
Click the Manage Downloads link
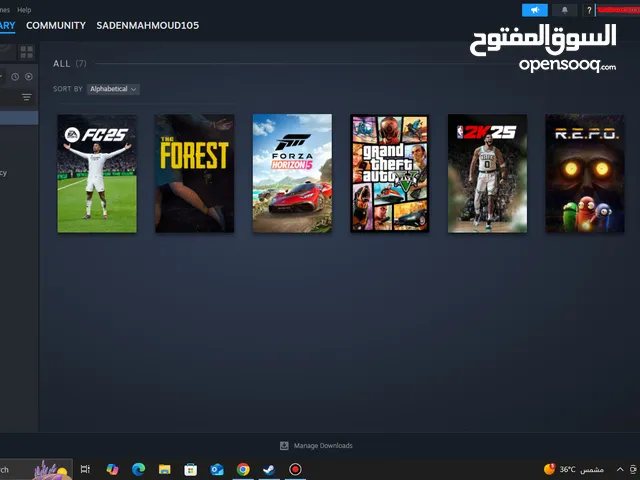[323, 446]
